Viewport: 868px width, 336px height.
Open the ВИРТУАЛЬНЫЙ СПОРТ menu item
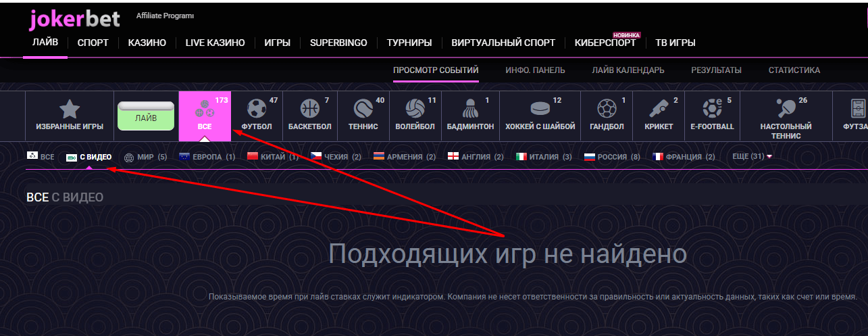click(503, 43)
